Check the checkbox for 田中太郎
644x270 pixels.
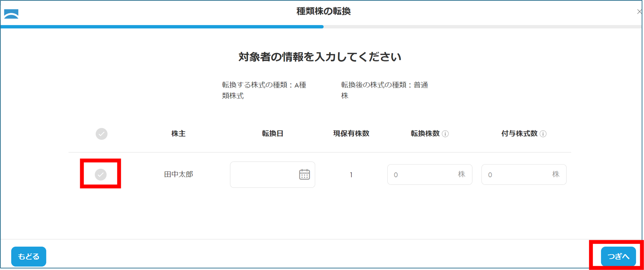tap(101, 174)
